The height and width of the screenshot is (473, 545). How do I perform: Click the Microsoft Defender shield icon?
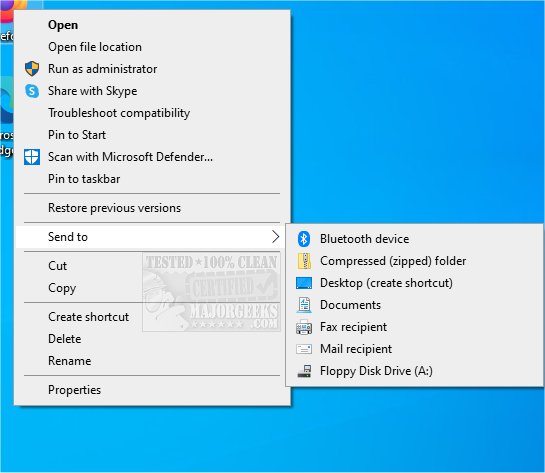coord(32,157)
